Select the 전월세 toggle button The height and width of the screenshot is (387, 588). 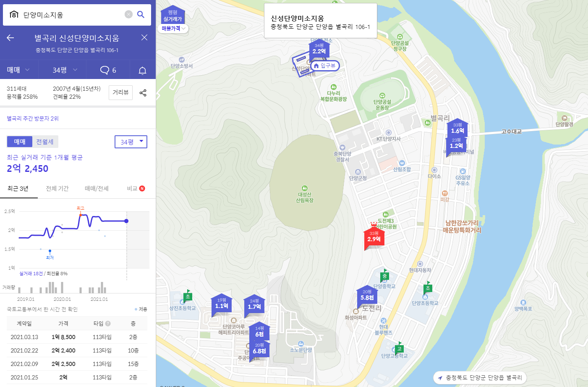coord(45,142)
